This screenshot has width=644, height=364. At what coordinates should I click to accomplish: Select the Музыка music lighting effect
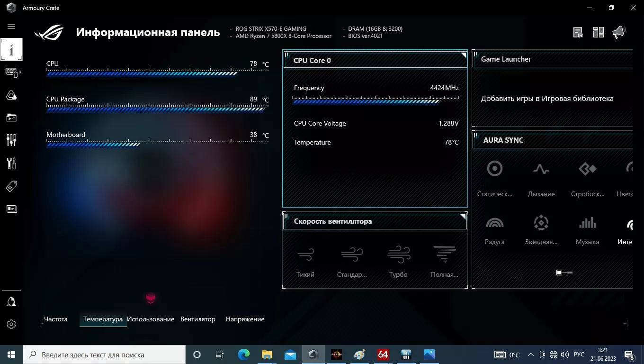point(588,230)
